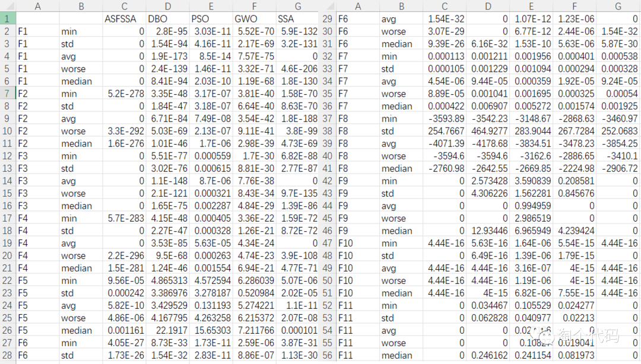Select the F1 cell in row 2
The width and height of the screenshot is (641, 364).
point(37,31)
